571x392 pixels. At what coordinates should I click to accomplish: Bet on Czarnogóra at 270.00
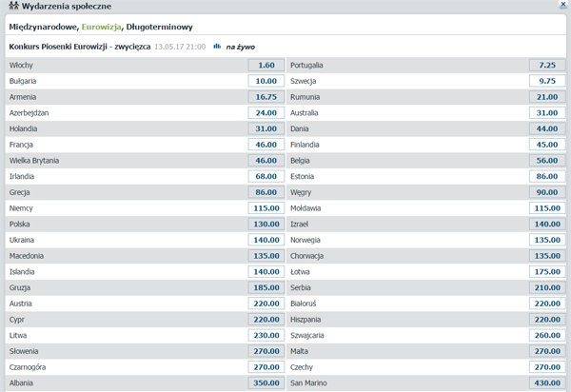(x=266, y=367)
